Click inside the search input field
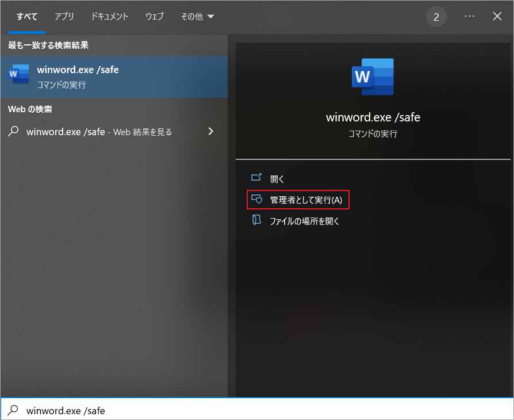The width and height of the screenshot is (514, 420). 115,410
